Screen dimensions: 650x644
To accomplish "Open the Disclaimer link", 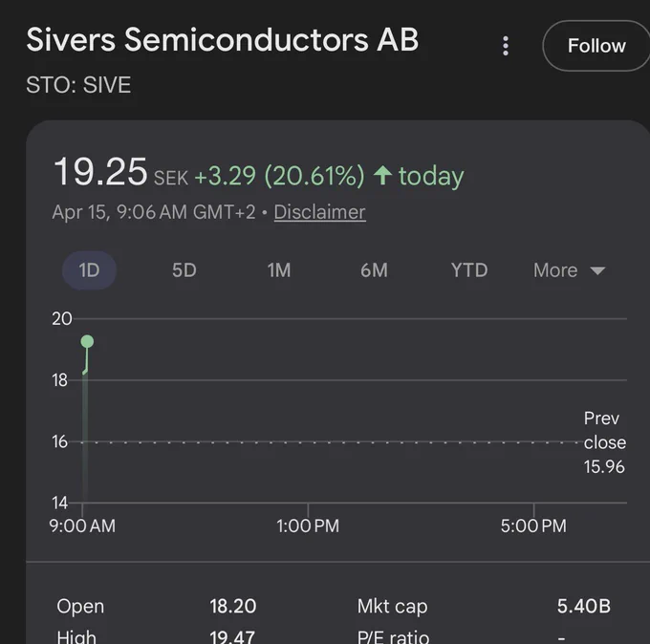I will 319,212.
